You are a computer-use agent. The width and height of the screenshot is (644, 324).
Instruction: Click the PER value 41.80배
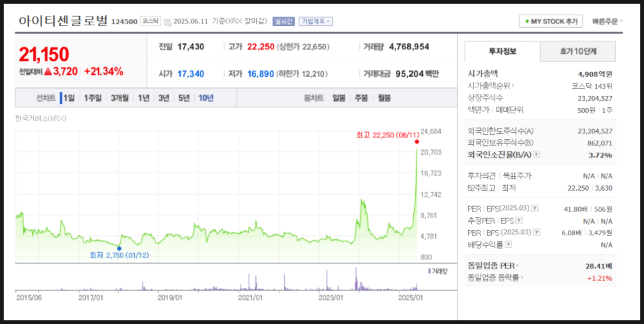point(575,209)
